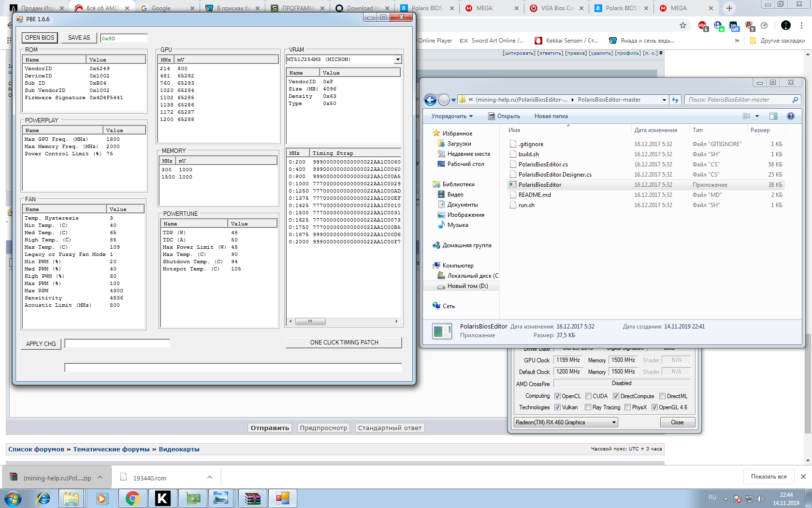Expand the Explorer address bar history dropdown
The image size is (812, 508).
[664, 100]
